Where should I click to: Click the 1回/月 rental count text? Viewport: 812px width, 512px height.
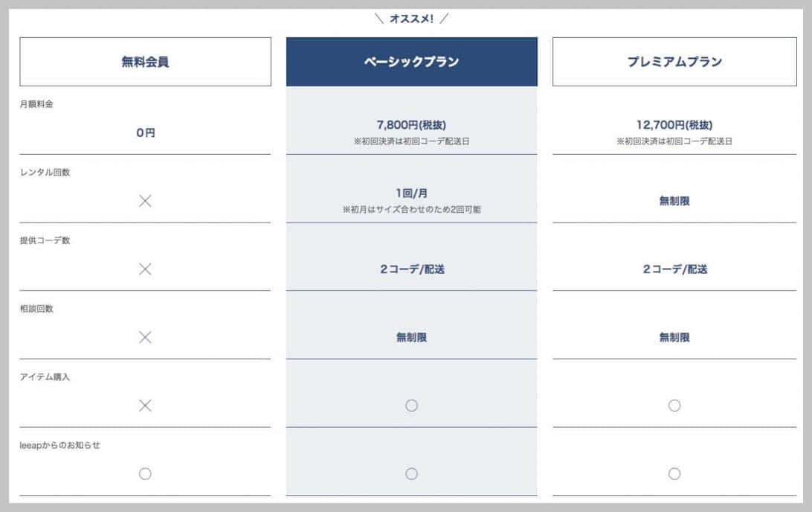point(412,193)
